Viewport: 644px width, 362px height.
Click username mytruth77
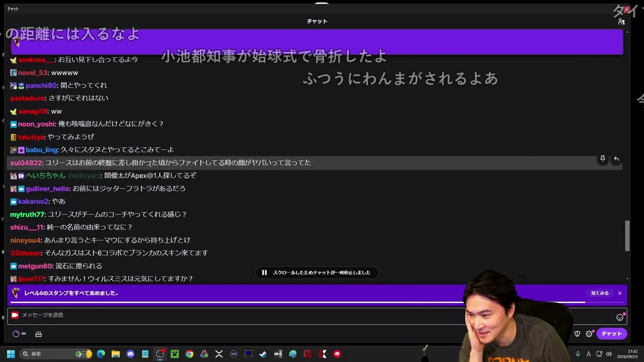pyautogui.click(x=27, y=215)
